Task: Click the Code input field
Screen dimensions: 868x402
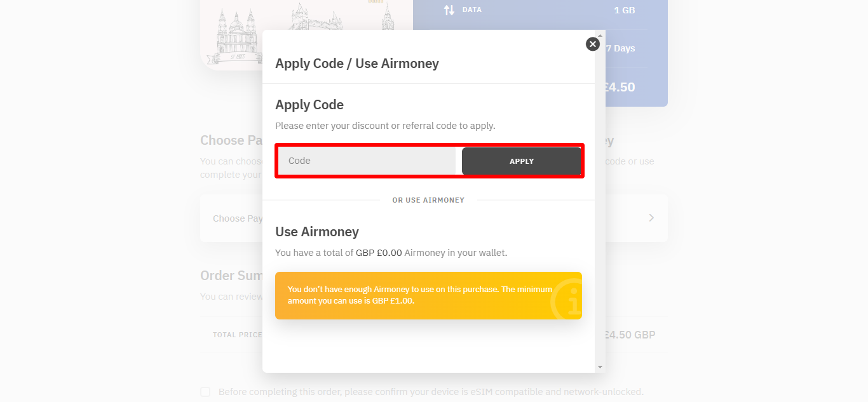Action: point(367,161)
